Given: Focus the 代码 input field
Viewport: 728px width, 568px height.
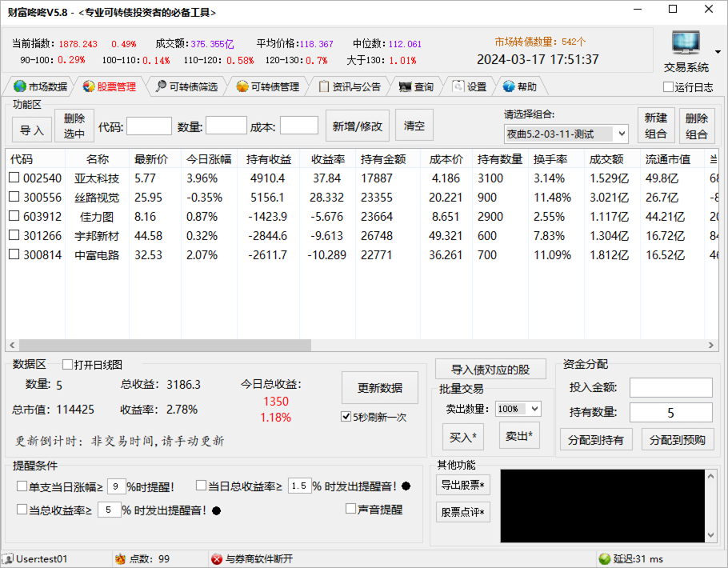Looking at the screenshot, I should coord(149,126).
